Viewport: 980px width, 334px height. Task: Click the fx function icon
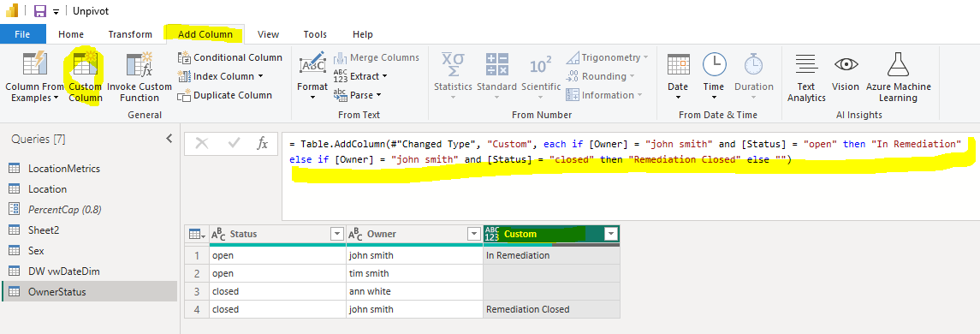(263, 143)
